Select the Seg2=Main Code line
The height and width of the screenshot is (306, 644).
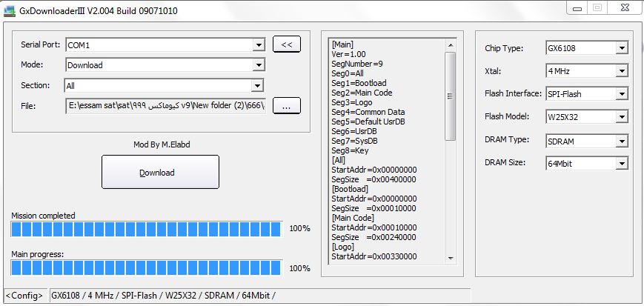[362, 93]
